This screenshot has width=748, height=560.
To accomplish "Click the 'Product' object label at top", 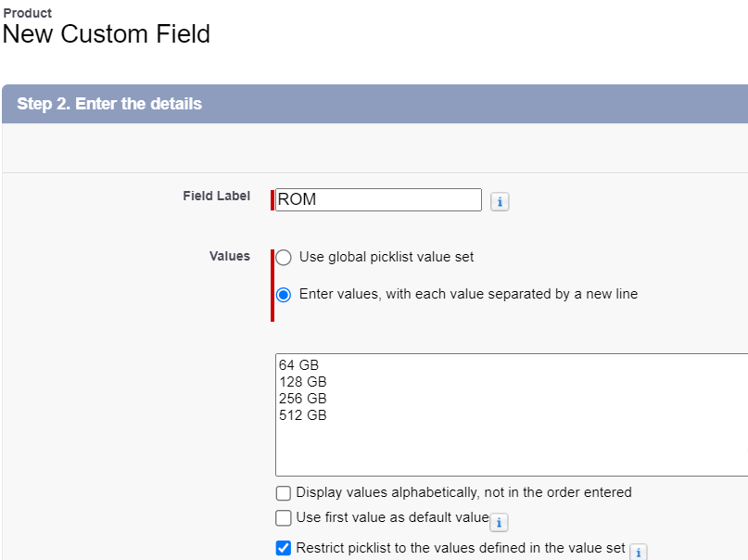I will point(28,13).
